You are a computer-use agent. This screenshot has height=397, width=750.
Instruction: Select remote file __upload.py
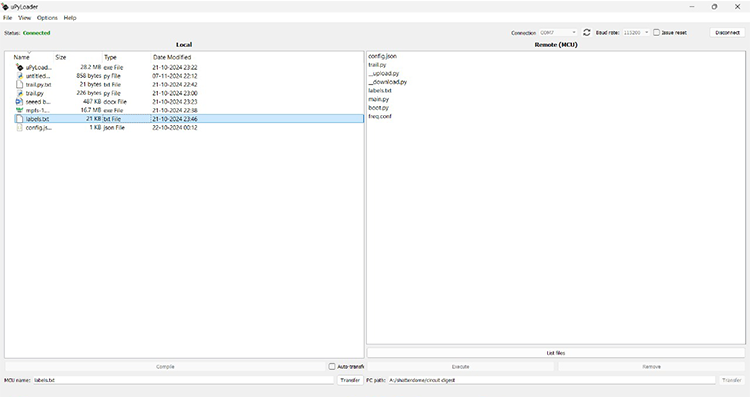point(383,73)
